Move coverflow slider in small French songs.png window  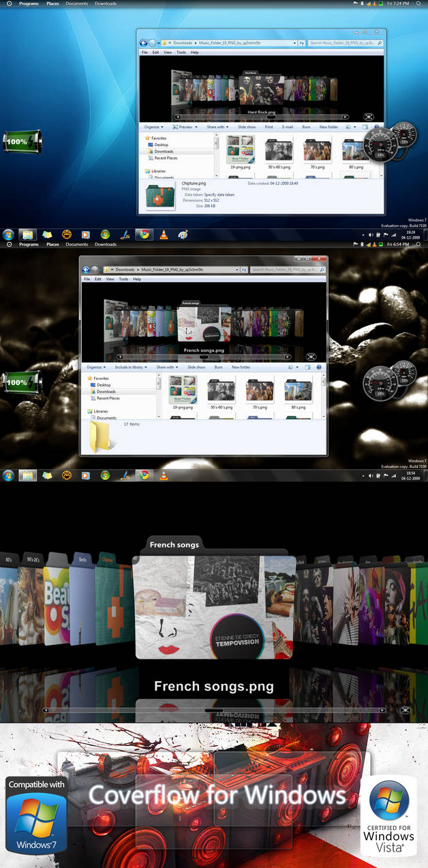pos(204,357)
